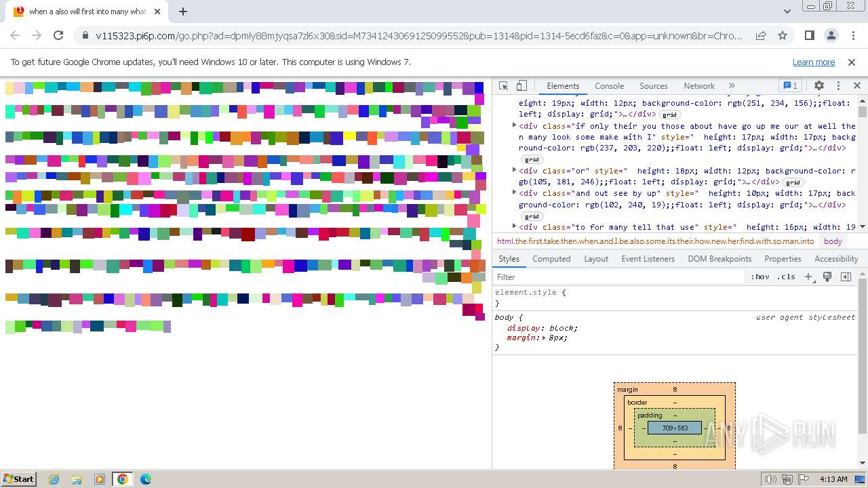
Task: Open the DevTools customize three-dot menu
Action: pyautogui.click(x=838, y=86)
